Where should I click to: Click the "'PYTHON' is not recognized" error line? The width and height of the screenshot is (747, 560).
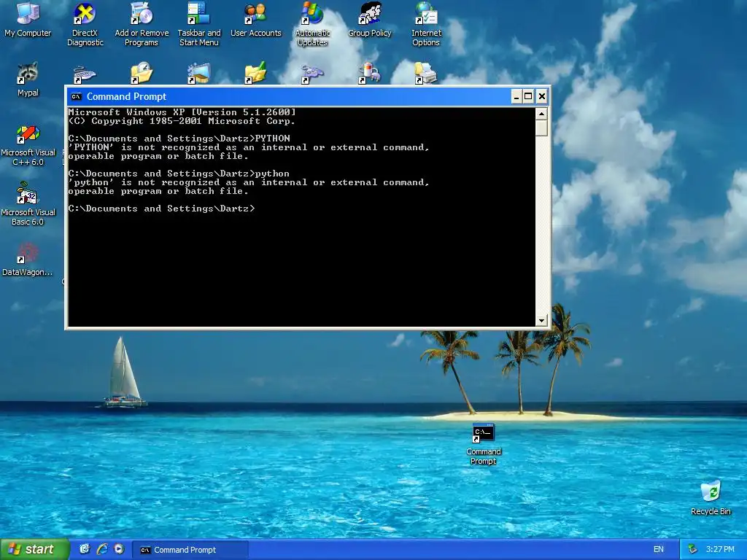[249, 147]
